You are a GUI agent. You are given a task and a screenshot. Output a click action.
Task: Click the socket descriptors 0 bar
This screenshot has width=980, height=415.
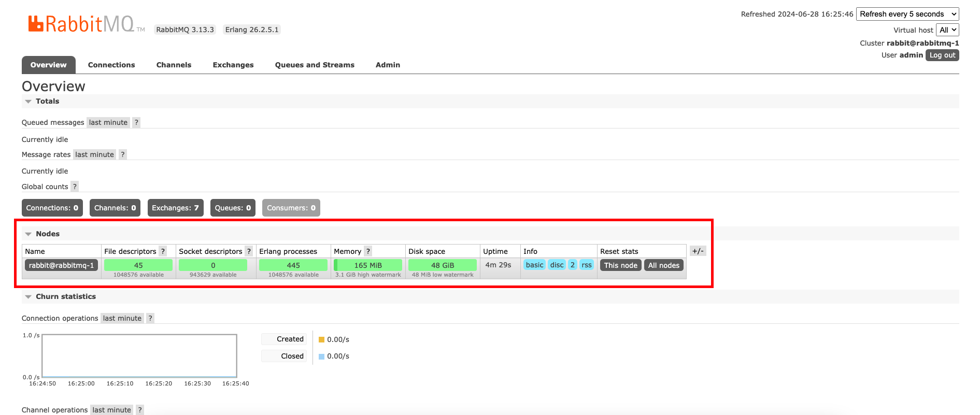(213, 265)
